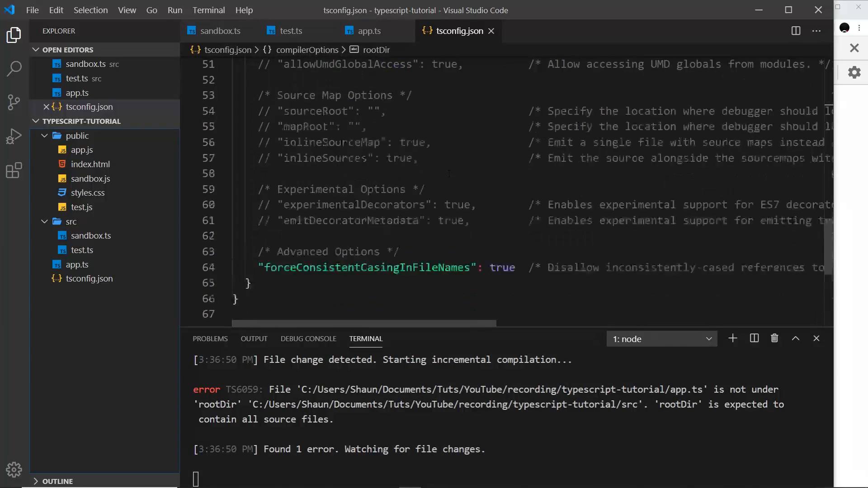Image resolution: width=868 pixels, height=488 pixels.
Task: Open sandbox.js in the public folder
Action: (90, 178)
